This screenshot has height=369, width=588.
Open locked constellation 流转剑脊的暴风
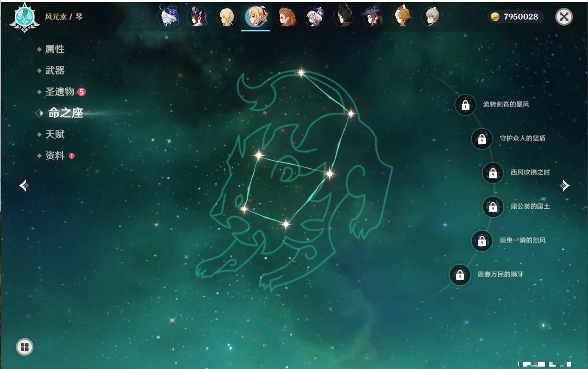pos(465,105)
